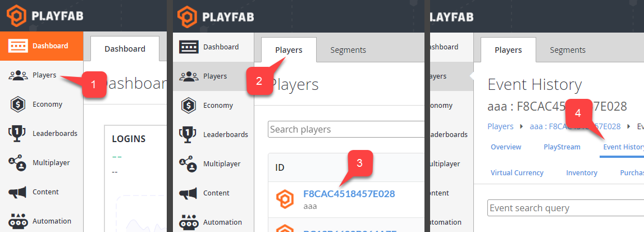Click PlayFab logo above Players list sidebar

pos(215,16)
